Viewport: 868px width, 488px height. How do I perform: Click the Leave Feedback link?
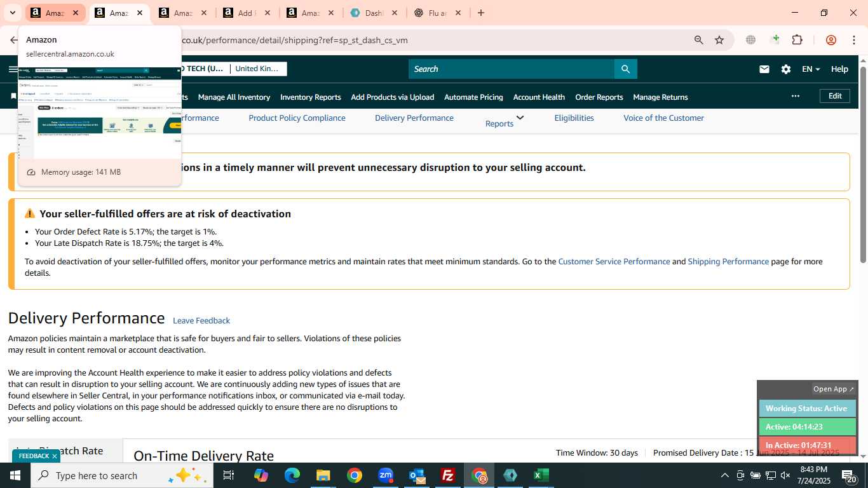tap(201, 321)
